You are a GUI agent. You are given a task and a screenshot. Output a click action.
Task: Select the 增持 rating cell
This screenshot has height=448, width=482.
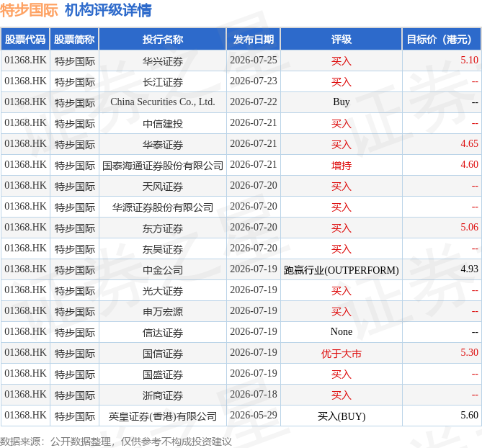point(342,166)
